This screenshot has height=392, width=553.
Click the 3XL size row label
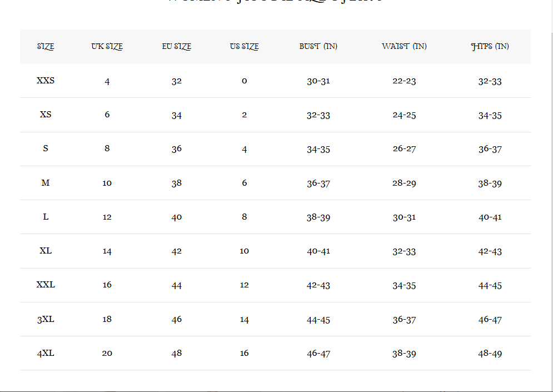pos(46,319)
